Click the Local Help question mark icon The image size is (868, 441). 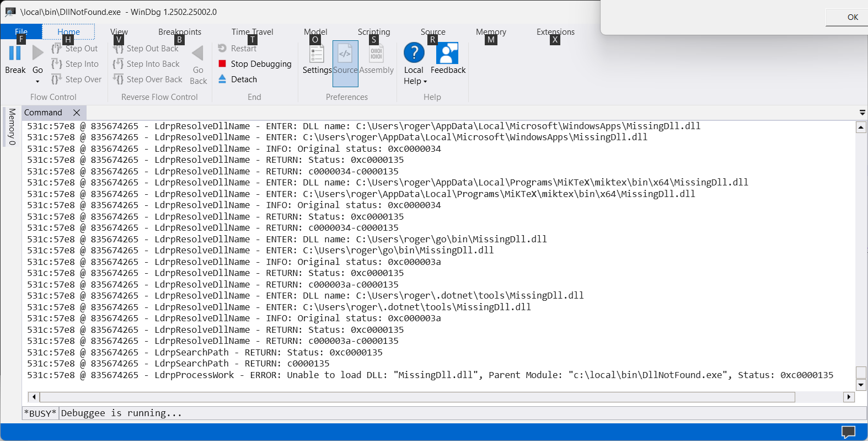tap(414, 53)
